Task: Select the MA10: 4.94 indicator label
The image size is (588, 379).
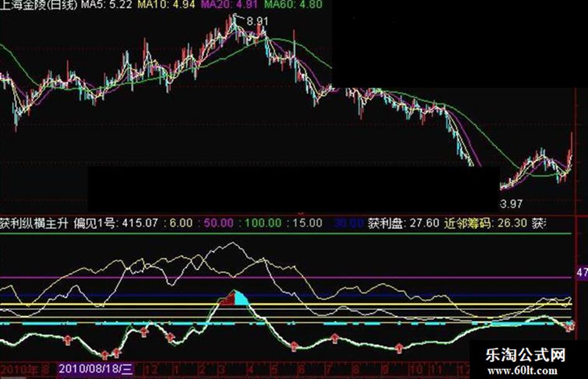Action: [167, 4]
